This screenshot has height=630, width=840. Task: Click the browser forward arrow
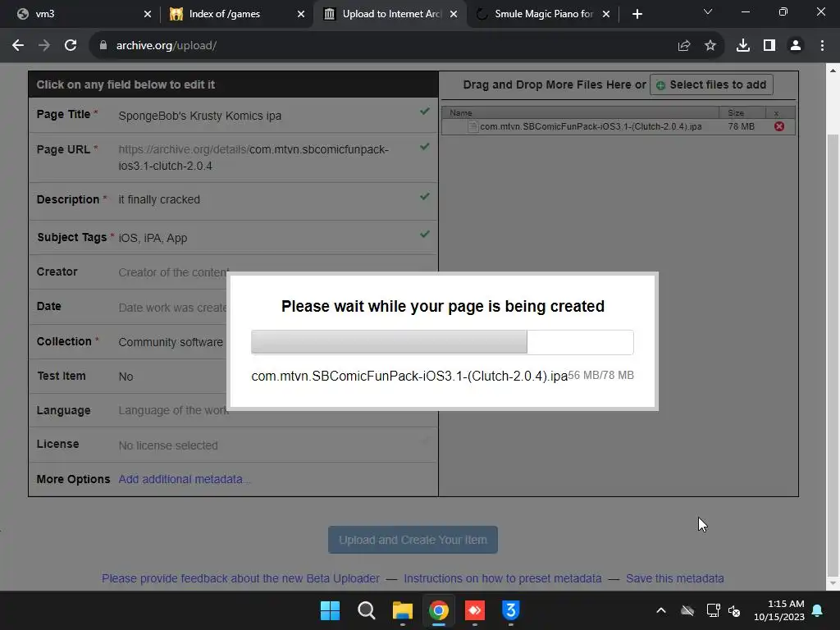pos(44,46)
